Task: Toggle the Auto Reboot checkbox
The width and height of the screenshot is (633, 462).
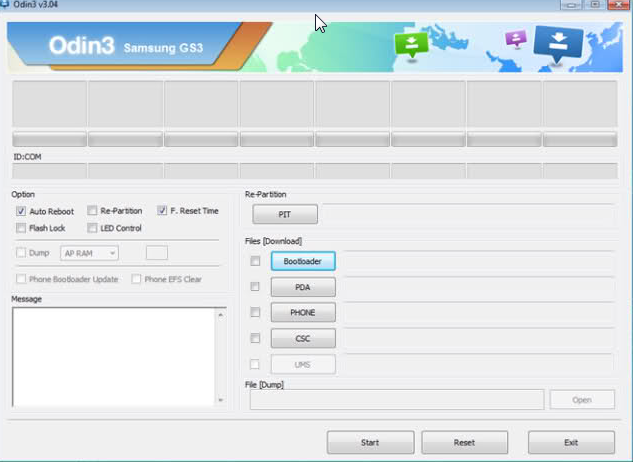Action: [x=21, y=211]
